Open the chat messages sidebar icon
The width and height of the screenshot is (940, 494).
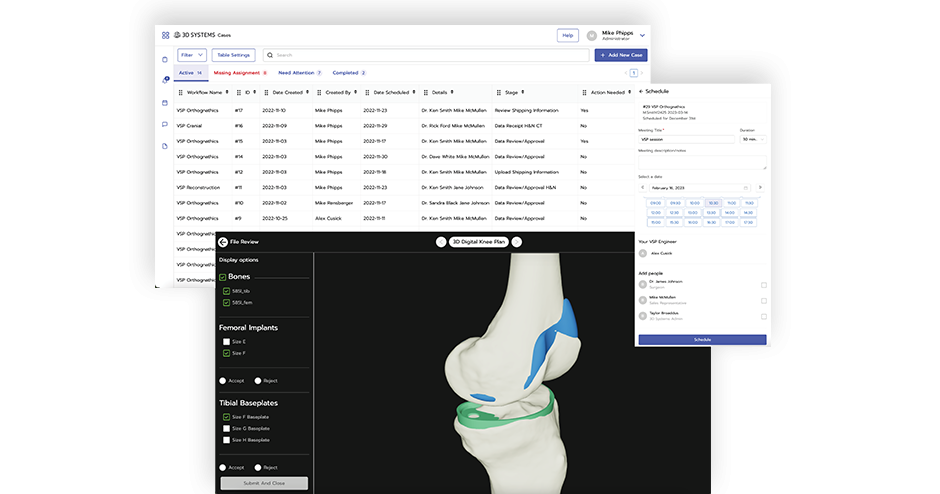[165, 124]
